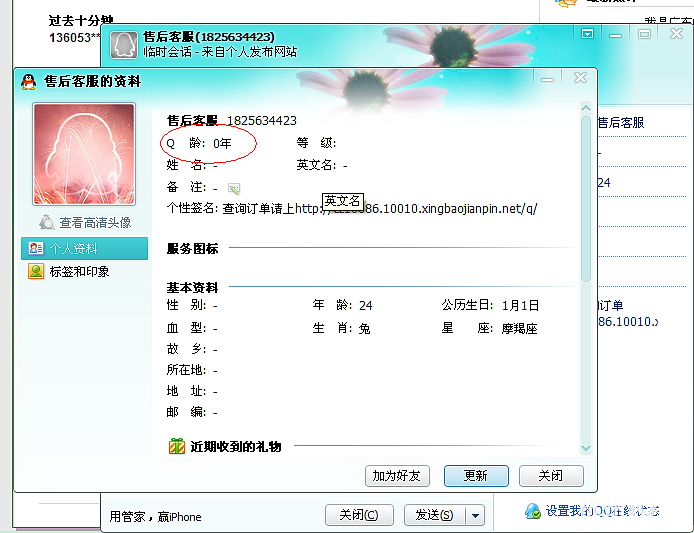Click 发送(S) to send the message

[435, 515]
